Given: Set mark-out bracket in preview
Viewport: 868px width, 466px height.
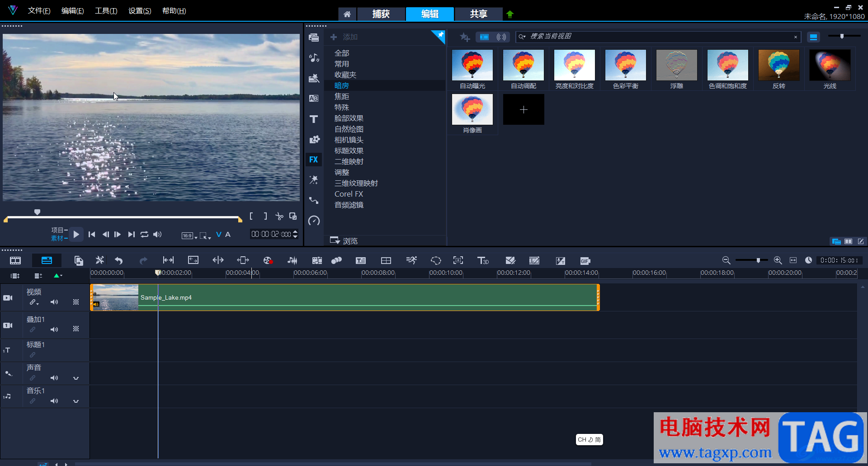Looking at the screenshot, I should [265, 217].
